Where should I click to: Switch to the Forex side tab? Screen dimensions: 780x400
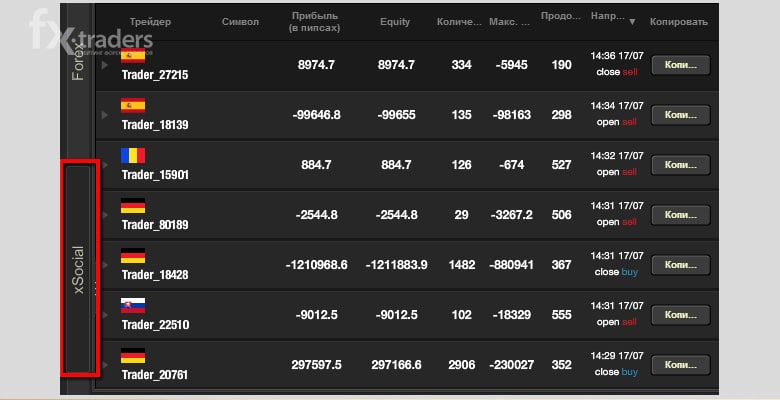(x=78, y=62)
